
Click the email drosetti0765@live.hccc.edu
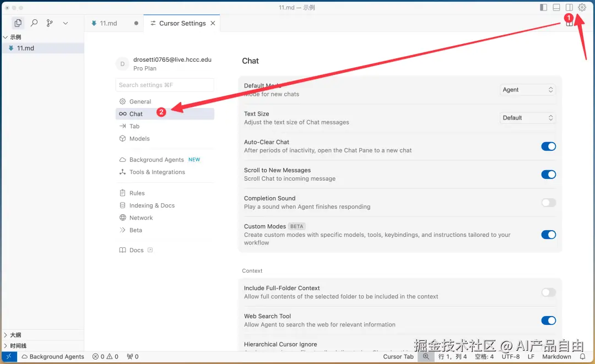tap(172, 59)
